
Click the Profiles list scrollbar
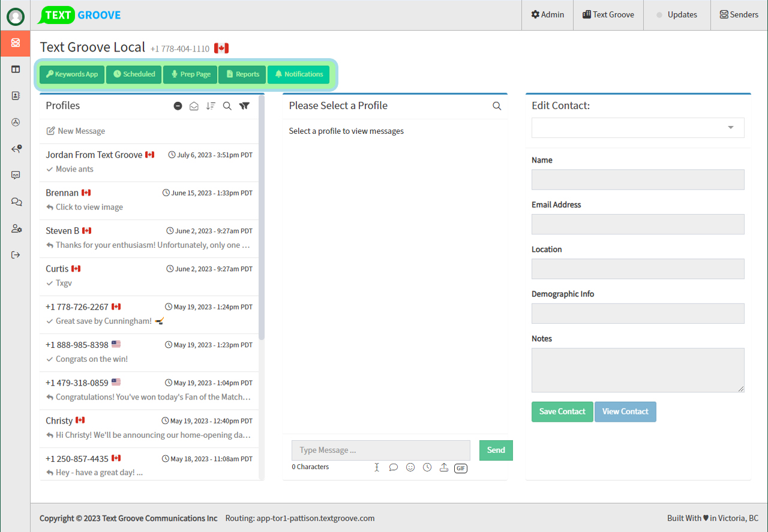point(262,217)
